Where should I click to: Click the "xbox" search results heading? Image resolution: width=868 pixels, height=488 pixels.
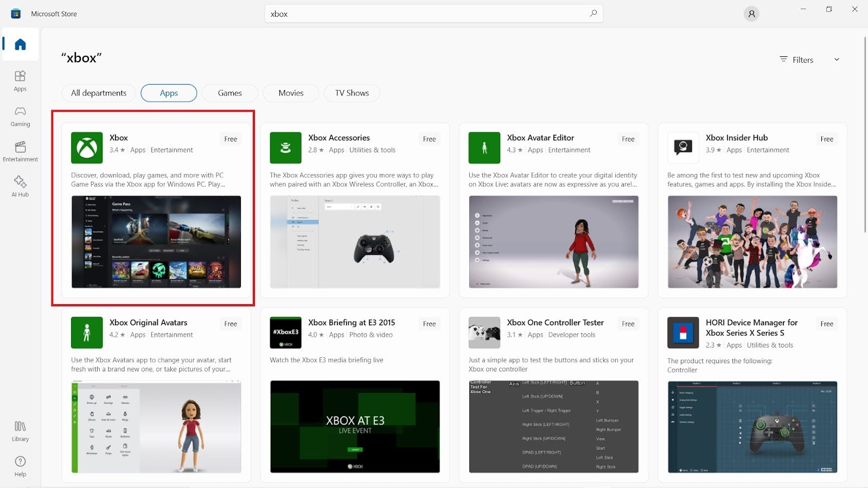(x=81, y=57)
